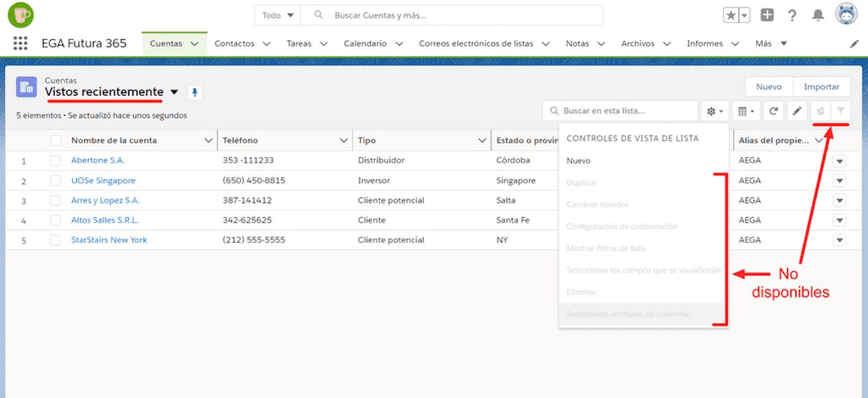Screen dimensions: 868x398
Task: Switch to the Contactos tab
Action: pos(234,43)
